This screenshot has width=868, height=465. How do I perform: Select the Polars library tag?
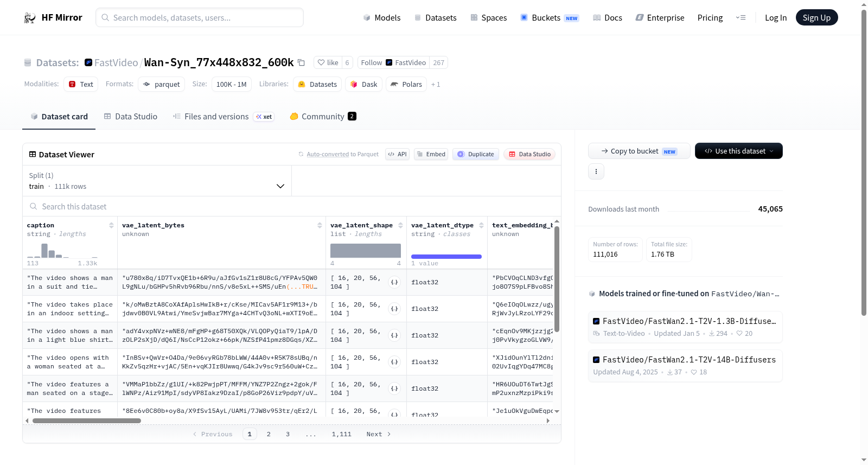[406, 84]
